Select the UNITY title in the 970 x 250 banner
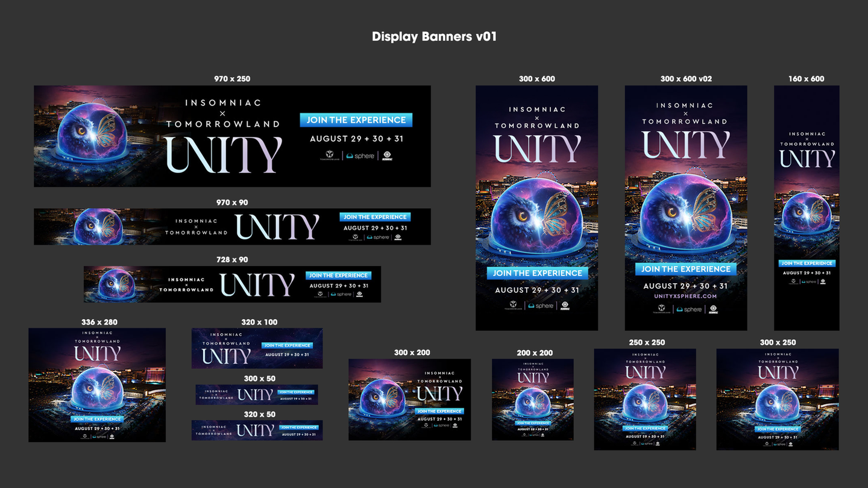 [223, 155]
